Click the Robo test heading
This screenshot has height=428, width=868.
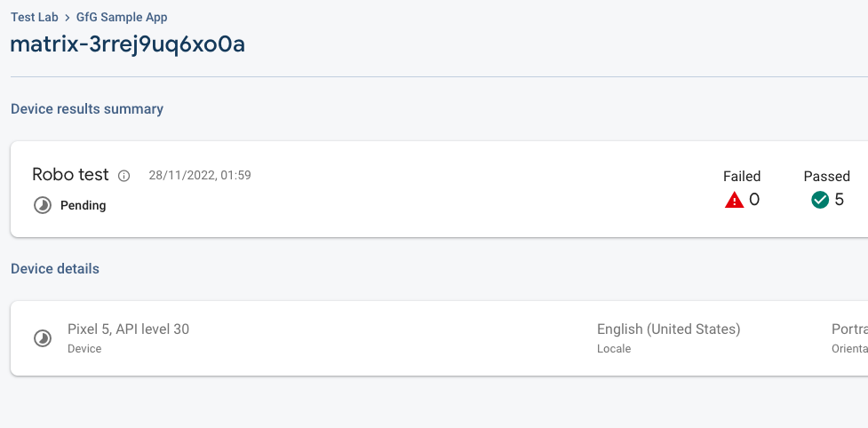click(x=70, y=175)
